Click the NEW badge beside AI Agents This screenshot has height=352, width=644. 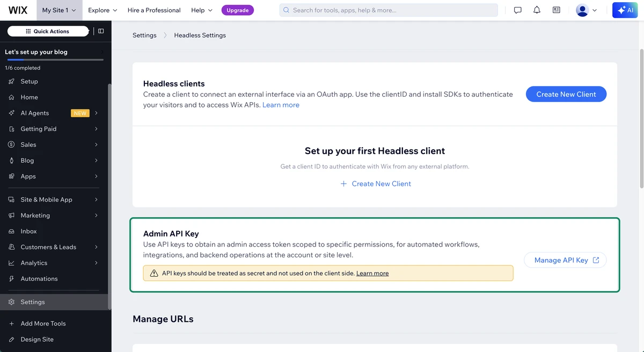[80, 113]
